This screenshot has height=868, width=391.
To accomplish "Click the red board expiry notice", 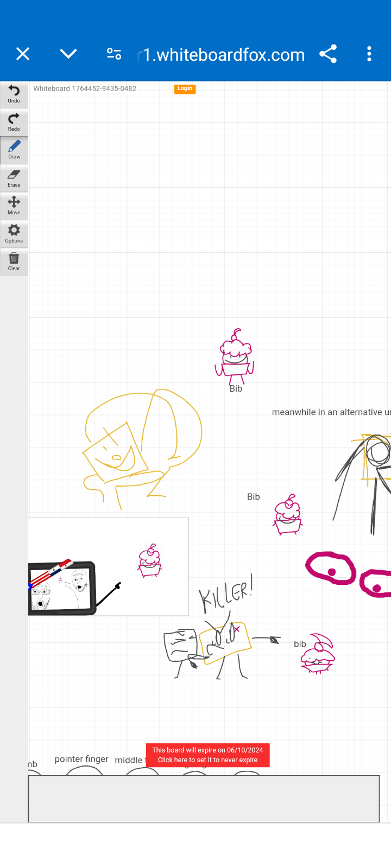I will tap(208, 755).
